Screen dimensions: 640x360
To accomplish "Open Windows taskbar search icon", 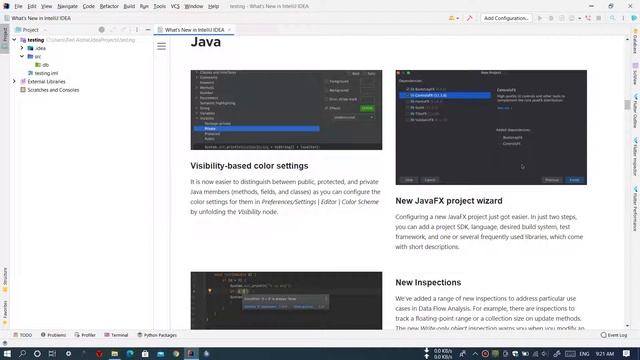I will click(22, 353).
